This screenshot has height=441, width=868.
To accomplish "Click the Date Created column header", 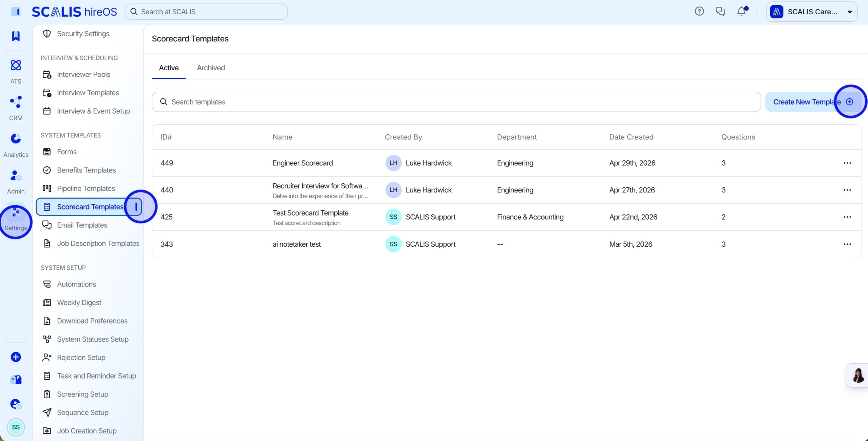I will tap(631, 137).
